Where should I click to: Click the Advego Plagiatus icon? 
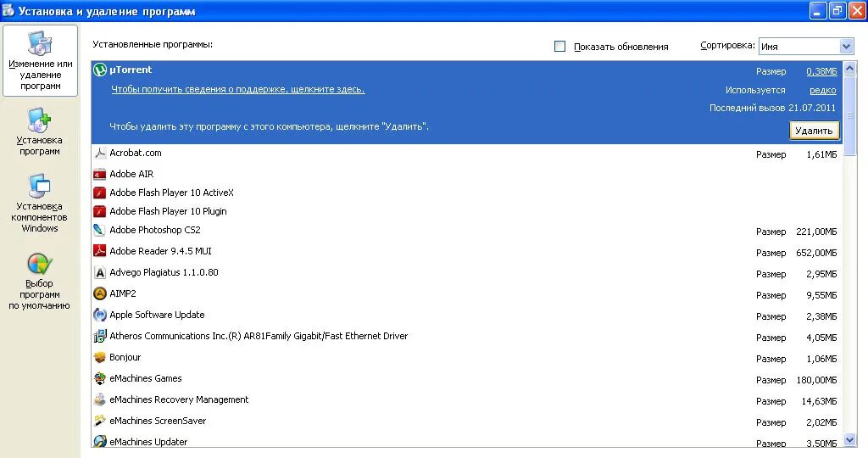100,272
